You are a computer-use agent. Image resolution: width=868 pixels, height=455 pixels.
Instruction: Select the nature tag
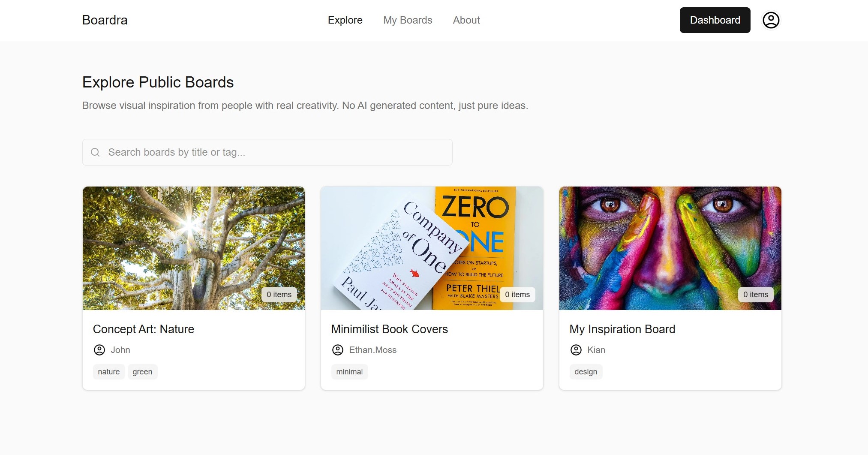(x=109, y=372)
